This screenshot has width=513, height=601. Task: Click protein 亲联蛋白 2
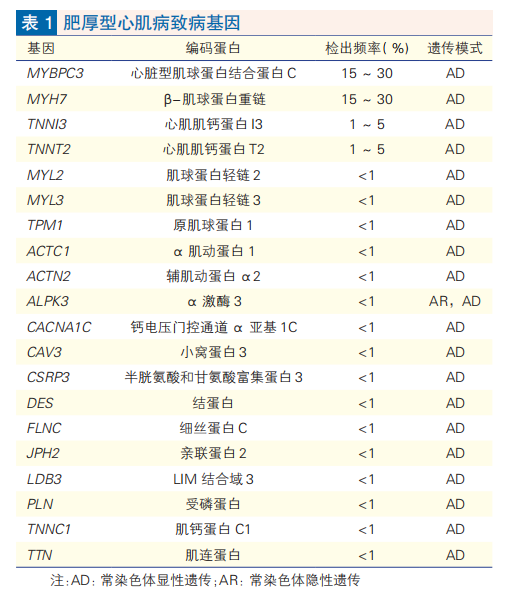click(x=213, y=453)
